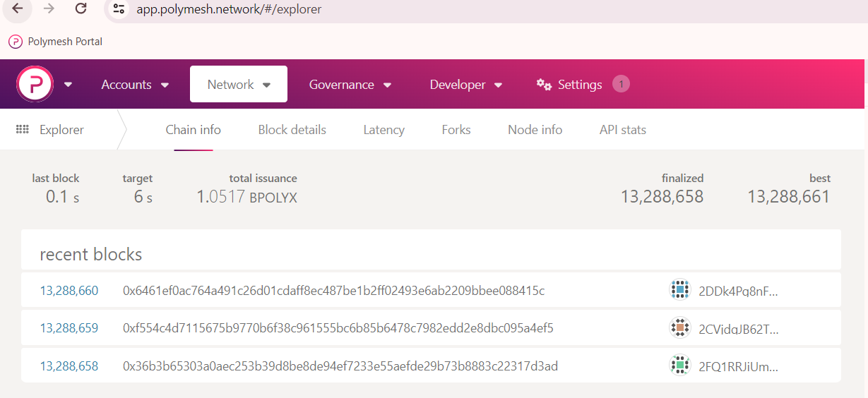Open the Accounts dropdown arrow

point(165,85)
